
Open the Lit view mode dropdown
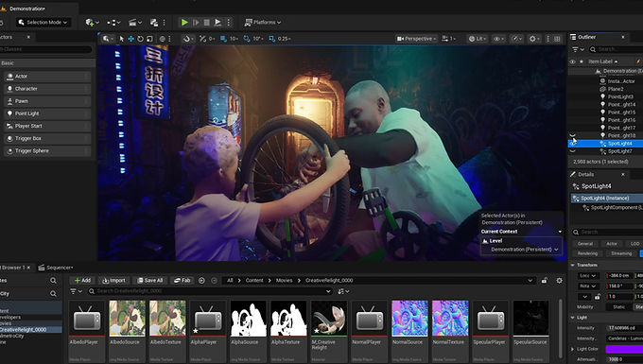click(x=478, y=39)
